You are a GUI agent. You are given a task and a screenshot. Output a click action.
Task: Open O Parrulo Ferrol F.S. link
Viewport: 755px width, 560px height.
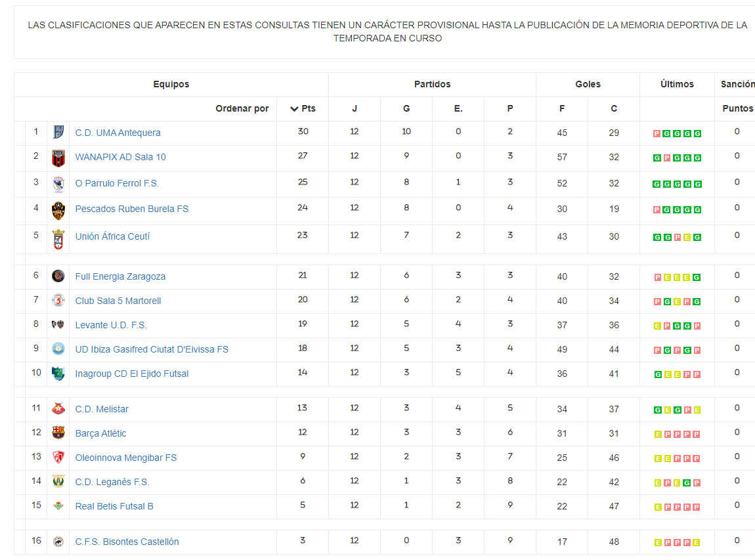[117, 183]
